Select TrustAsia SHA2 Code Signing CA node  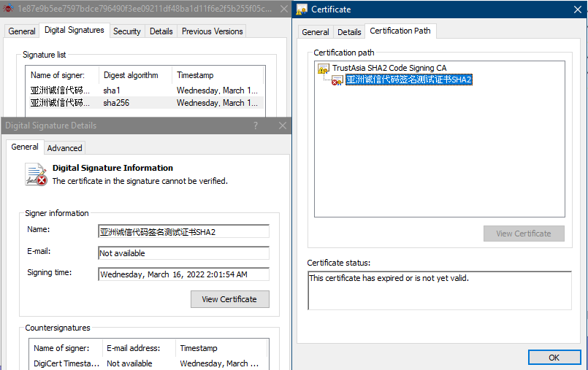pos(389,68)
